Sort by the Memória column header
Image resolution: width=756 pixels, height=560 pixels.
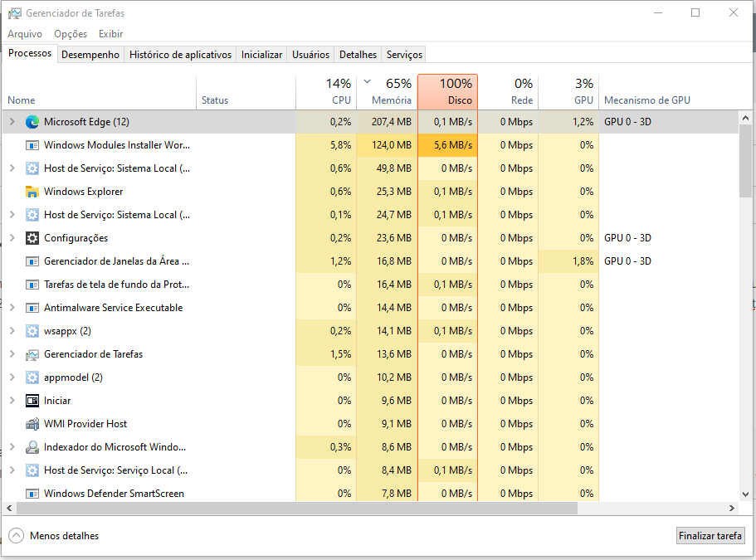[388, 92]
